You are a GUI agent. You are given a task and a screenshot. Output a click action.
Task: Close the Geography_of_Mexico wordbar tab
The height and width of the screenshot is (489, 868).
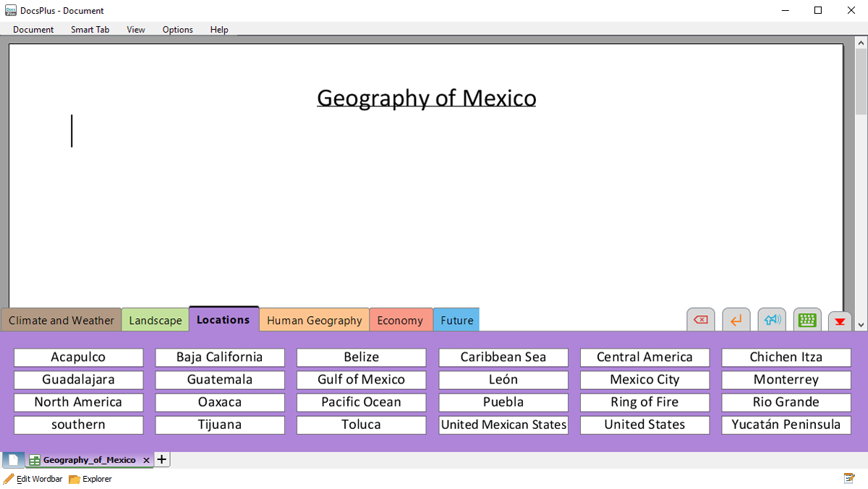click(146, 460)
